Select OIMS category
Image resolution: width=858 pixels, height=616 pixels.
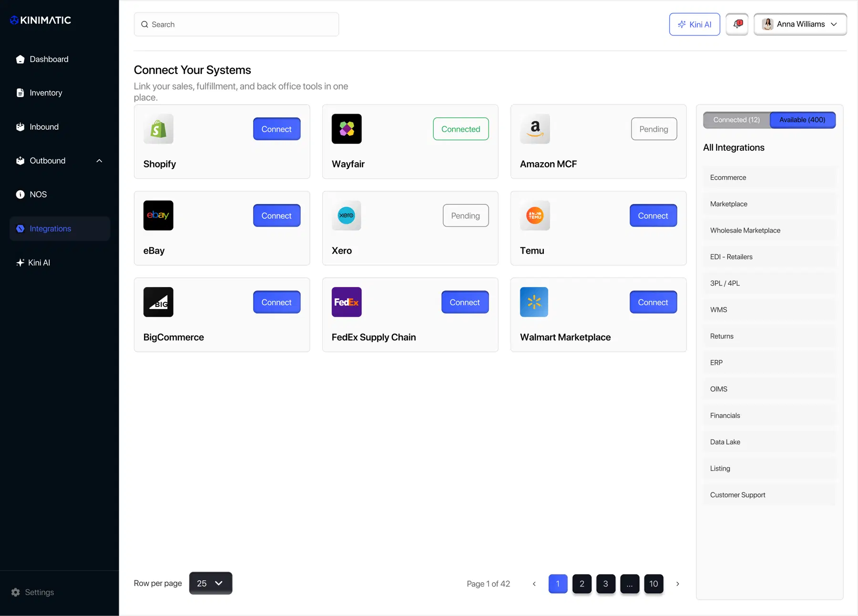pos(769,389)
